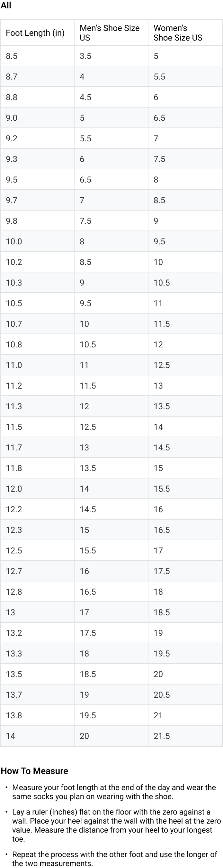Select the 8.5 foot length cell
223x868 pixels.
37,56
